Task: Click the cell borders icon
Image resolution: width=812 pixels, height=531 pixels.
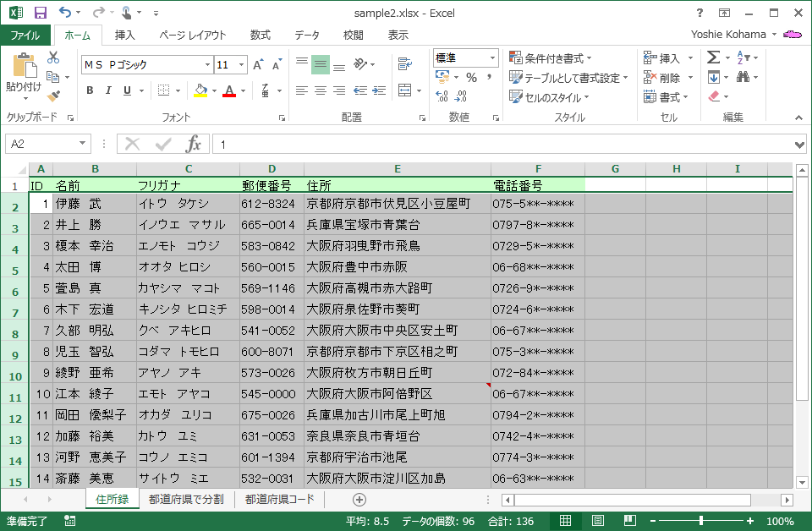Action: pos(163,90)
